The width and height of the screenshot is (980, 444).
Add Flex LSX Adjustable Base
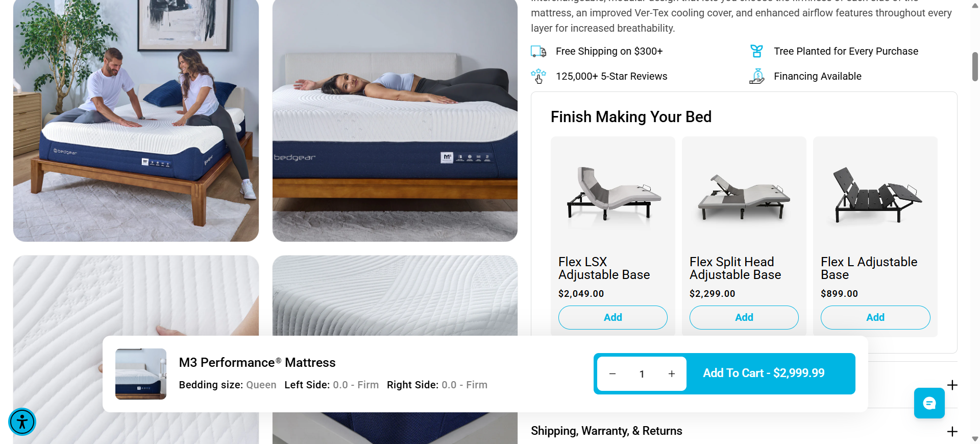click(x=613, y=317)
